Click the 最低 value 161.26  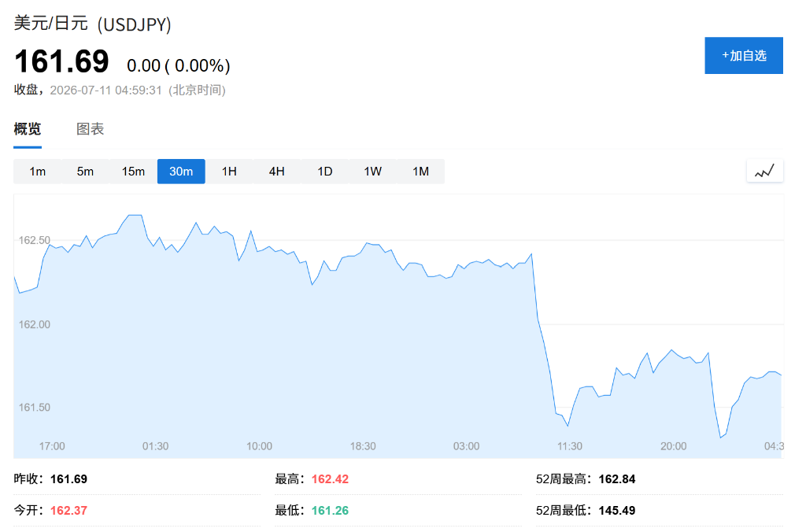pyautogui.click(x=330, y=511)
